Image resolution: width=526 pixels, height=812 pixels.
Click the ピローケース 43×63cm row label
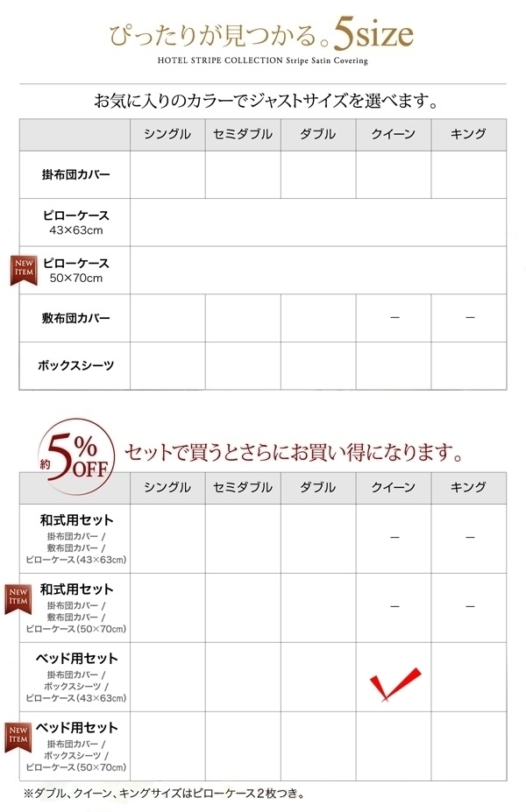[x=75, y=222]
